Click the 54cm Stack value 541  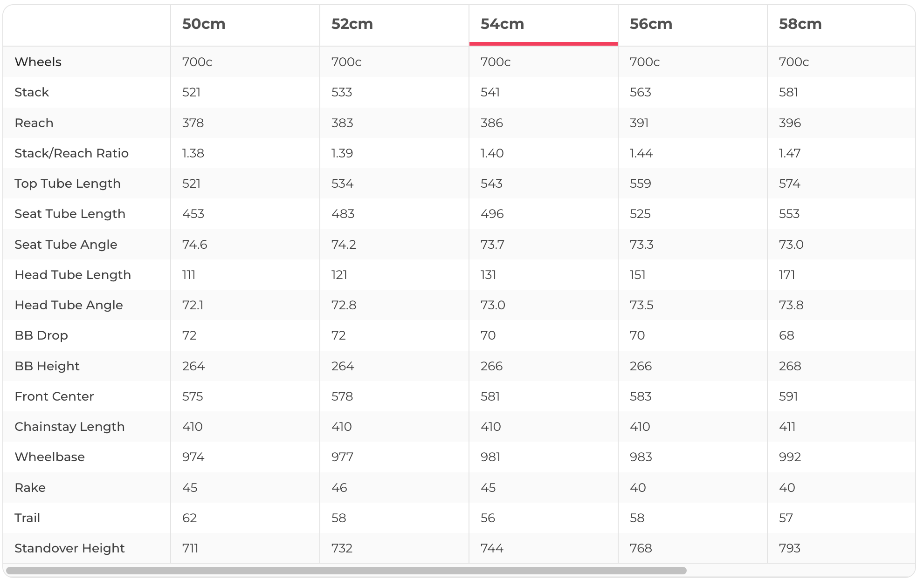coord(490,92)
